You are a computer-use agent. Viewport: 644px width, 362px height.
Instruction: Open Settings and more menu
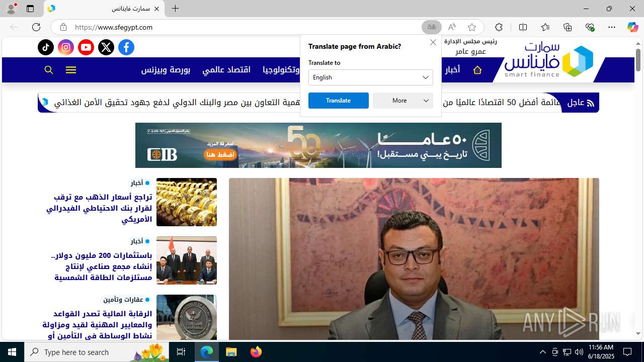[612, 27]
